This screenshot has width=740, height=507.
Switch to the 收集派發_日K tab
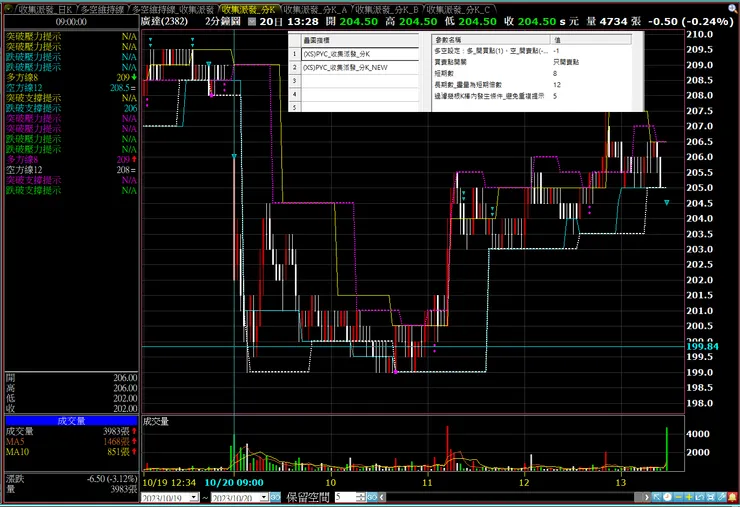45,9
